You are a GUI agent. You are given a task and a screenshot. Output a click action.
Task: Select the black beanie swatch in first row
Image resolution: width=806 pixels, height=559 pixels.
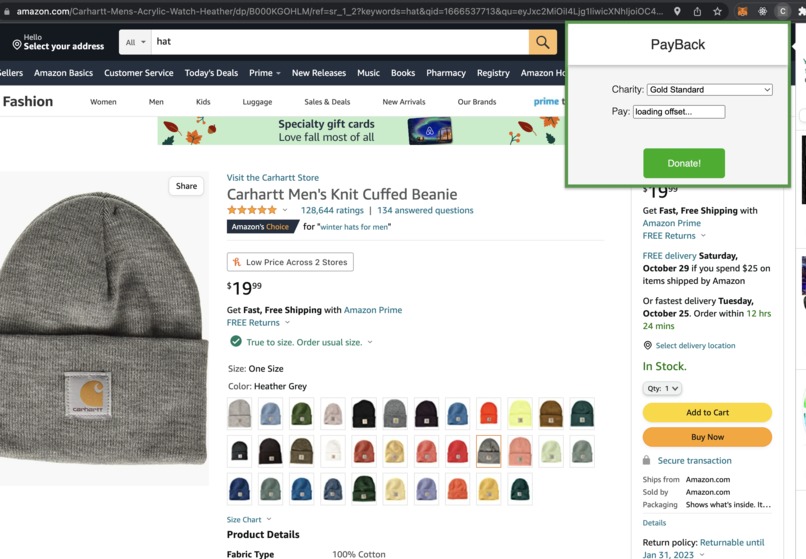[x=364, y=413]
